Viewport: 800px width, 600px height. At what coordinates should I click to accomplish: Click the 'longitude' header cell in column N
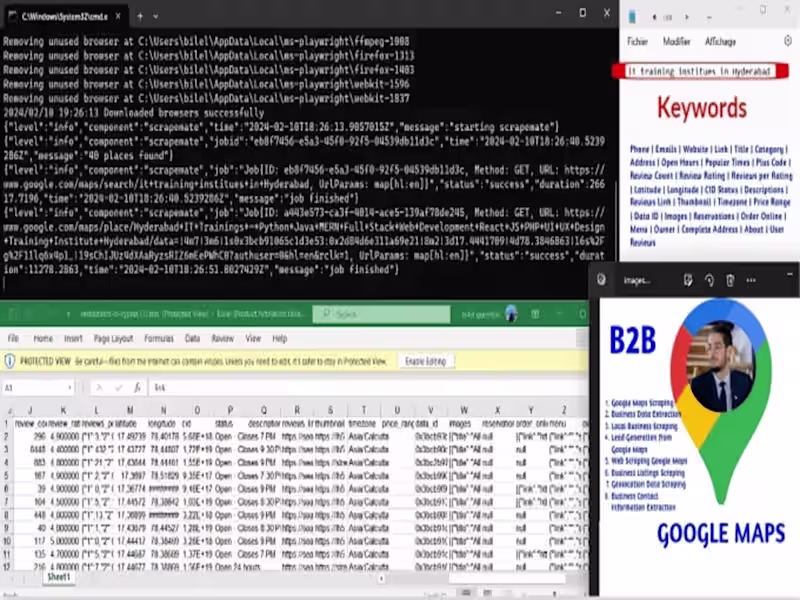coord(163,423)
